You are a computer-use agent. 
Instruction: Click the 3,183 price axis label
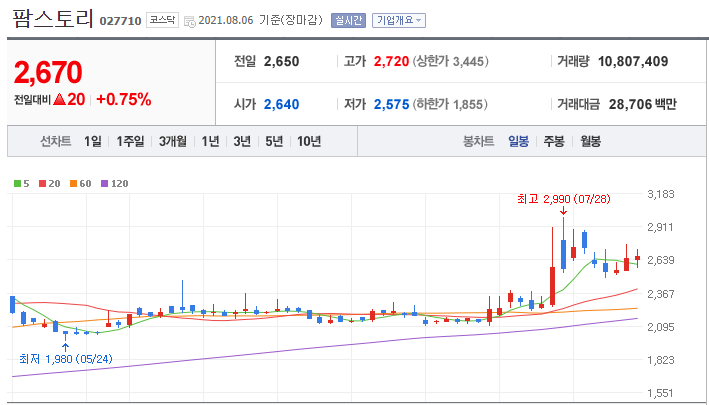[x=661, y=194]
